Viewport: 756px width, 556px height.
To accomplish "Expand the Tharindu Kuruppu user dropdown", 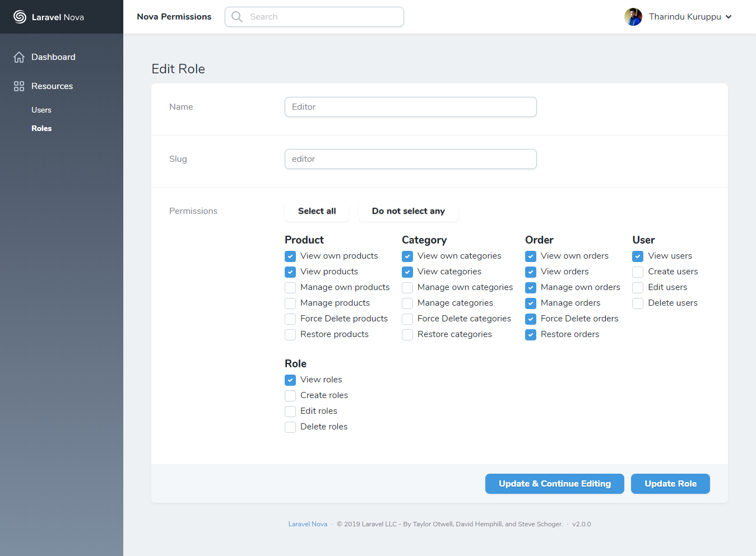I will [728, 17].
